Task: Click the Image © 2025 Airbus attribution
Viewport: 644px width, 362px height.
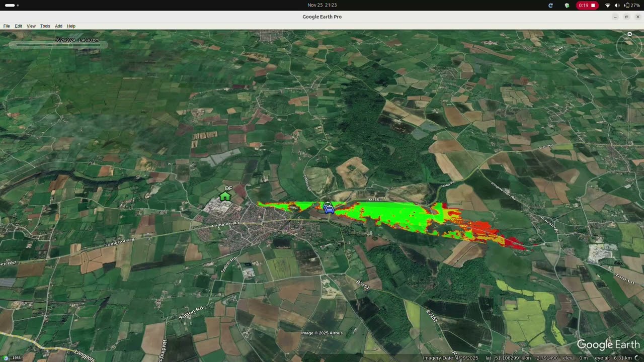Action: click(321, 333)
